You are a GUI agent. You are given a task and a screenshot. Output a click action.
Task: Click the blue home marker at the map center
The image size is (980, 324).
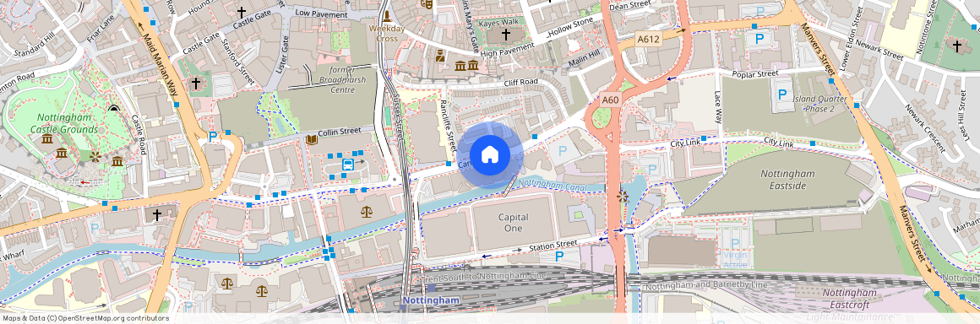coord(490,154)
